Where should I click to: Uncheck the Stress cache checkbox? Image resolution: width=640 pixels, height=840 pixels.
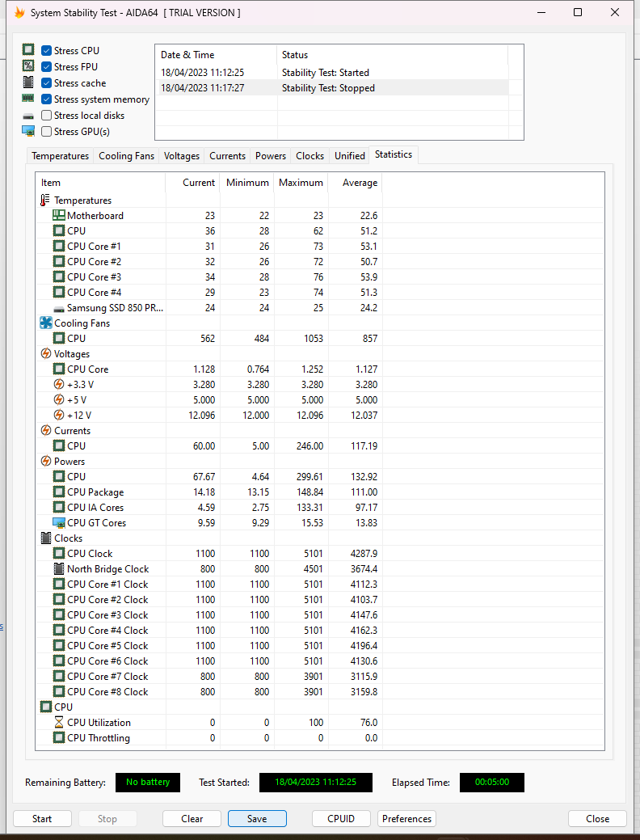pyautogui.click(x=47, y=83)
